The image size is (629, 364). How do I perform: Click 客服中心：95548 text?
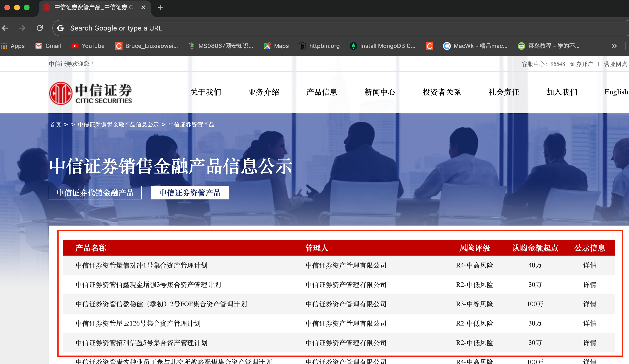tap(543, 64)
